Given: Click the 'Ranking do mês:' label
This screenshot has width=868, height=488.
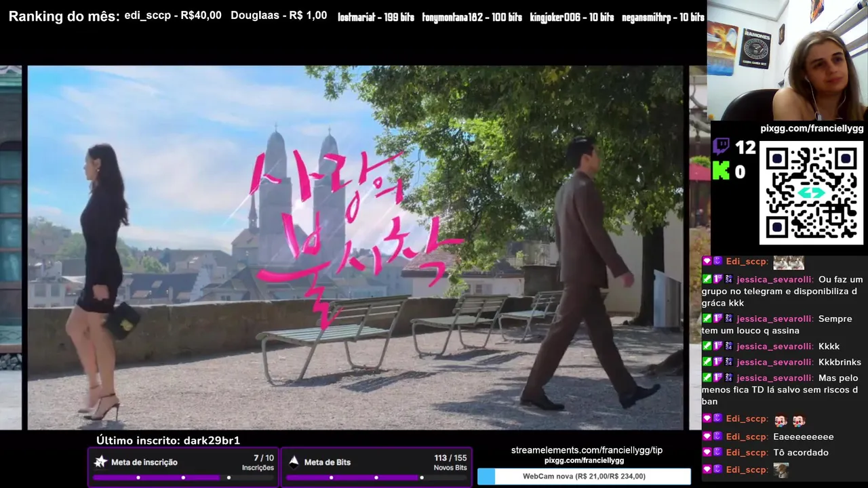Looking at the screenshot, I should coord(64,16).
